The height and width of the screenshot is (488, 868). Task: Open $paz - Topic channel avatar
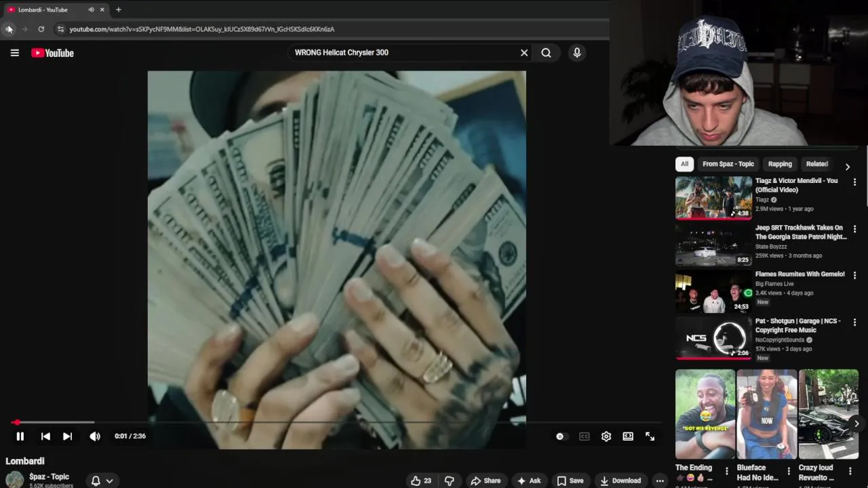pos(14,479)
